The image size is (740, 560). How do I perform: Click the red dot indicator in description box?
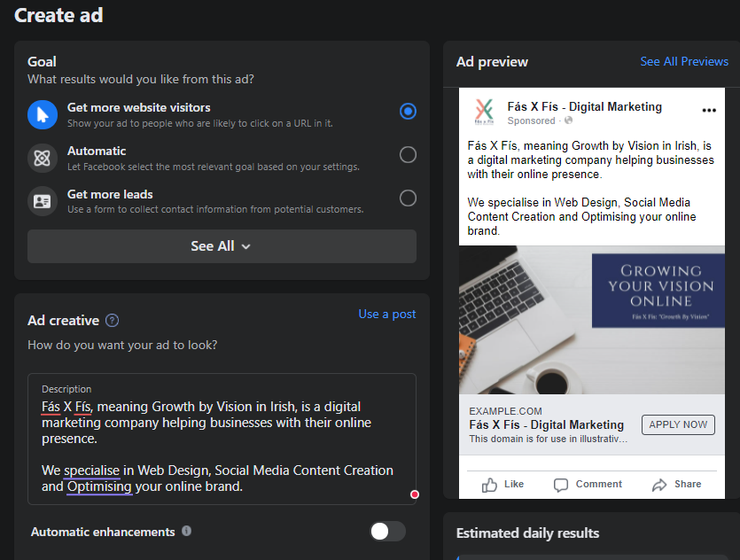tap(415, 494)
